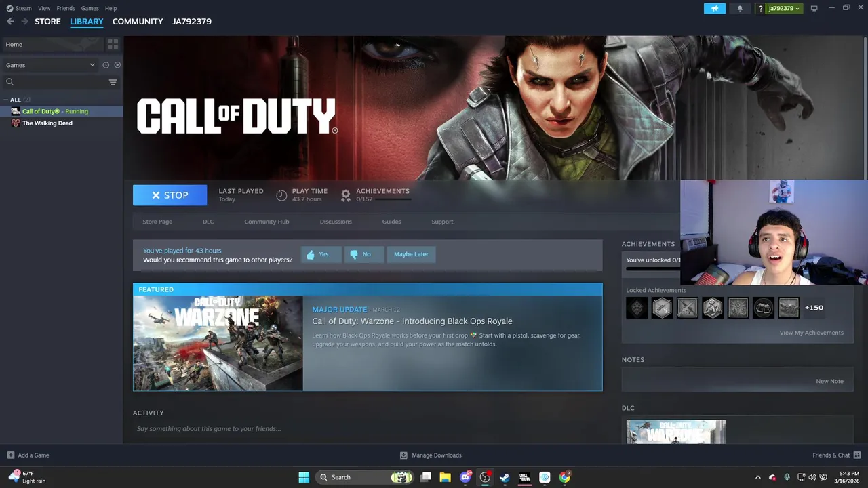
Task: Click fourth locked achievement icon
Action: point(713,308)
